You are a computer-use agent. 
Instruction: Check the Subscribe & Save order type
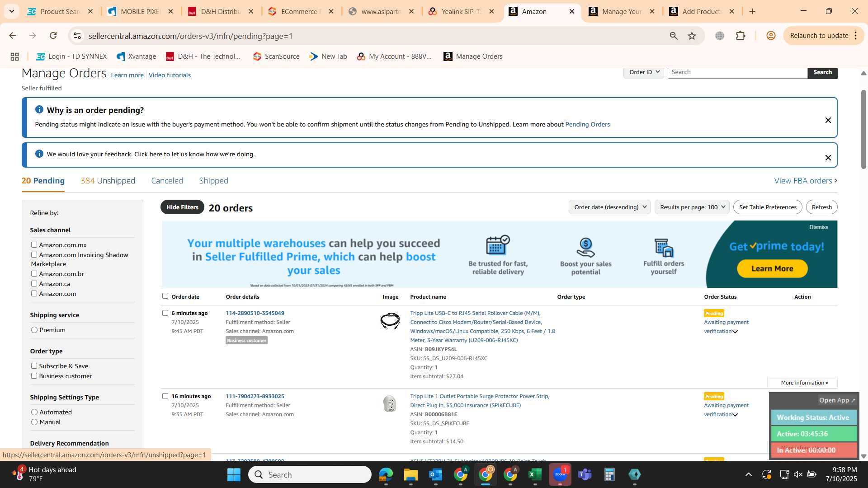coord(34,366)
